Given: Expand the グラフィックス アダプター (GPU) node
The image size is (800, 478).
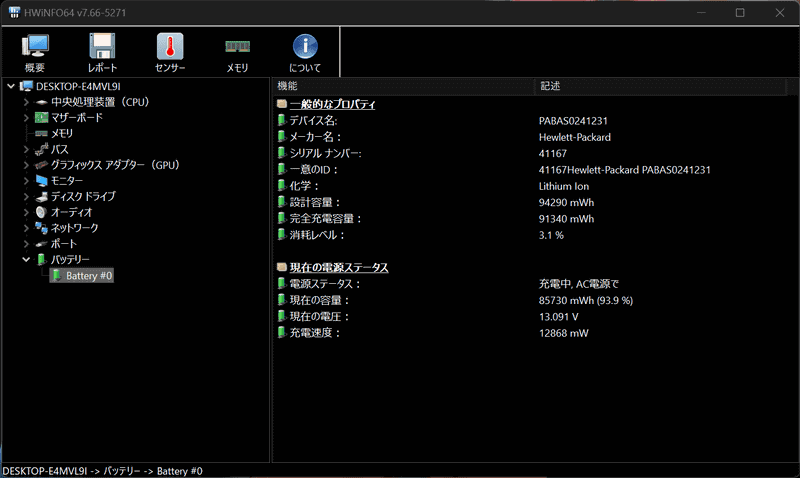Looking at the screenshot, I should (x=26, y=165).
